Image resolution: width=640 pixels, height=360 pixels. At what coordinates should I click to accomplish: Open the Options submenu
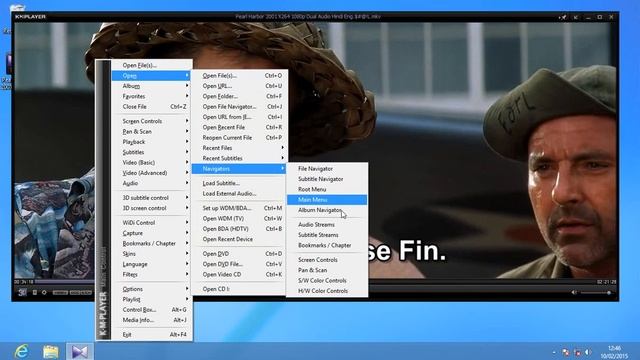tap(152, 289)
